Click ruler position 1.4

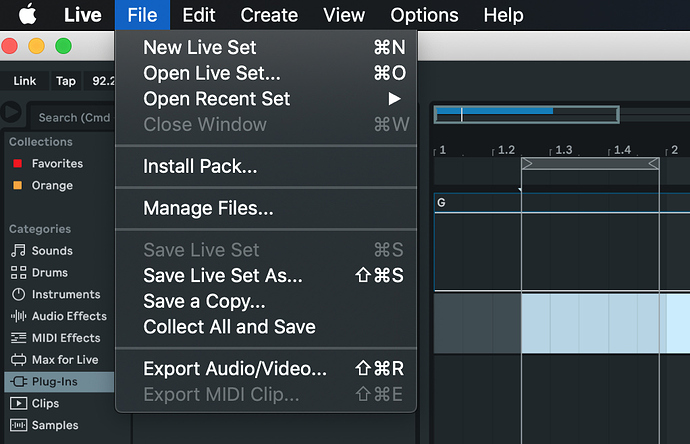click(x=622, y=150)
